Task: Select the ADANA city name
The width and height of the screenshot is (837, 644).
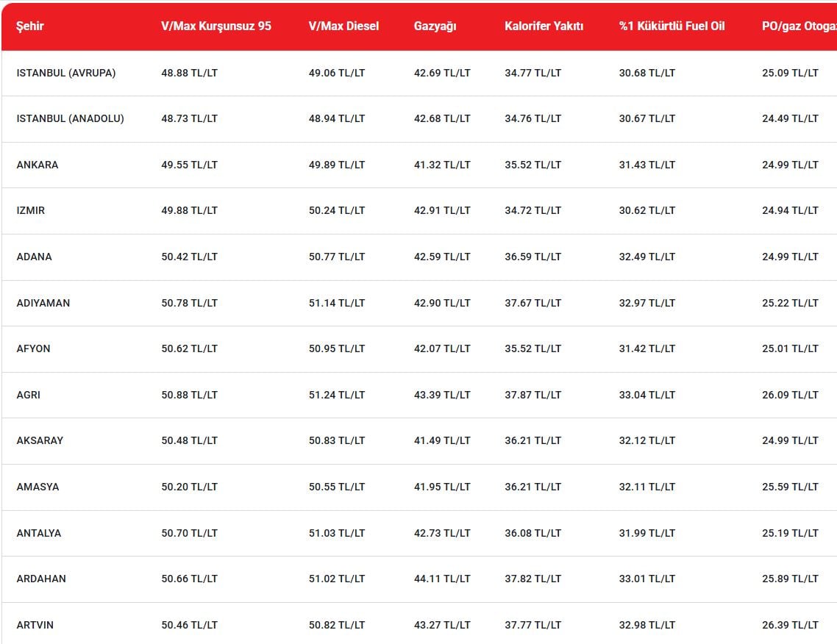Action: 34,257
